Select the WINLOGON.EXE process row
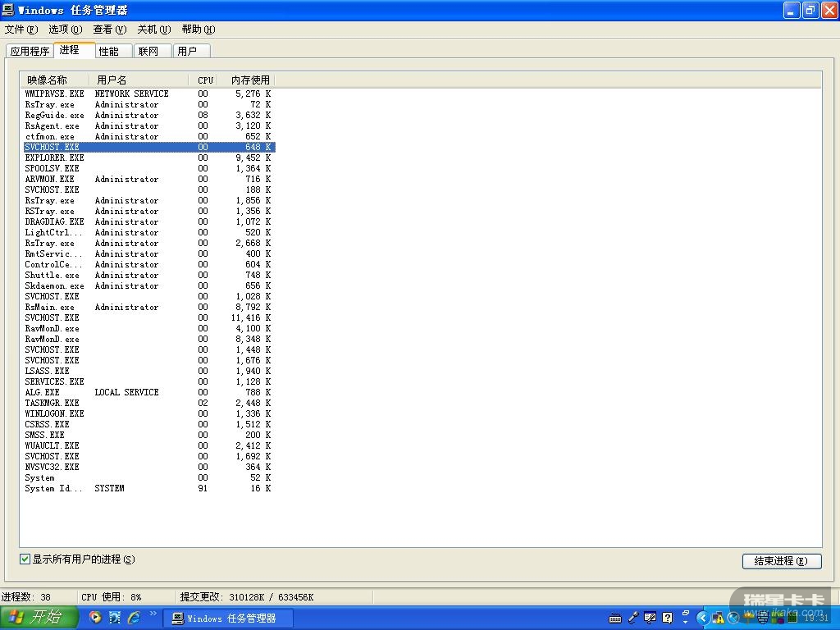 (x=149, y=413)
